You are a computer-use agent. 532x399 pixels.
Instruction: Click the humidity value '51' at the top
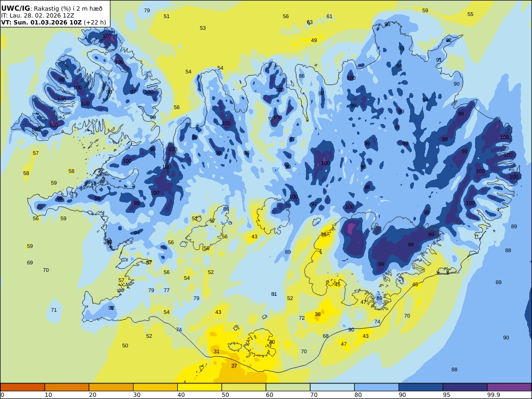pyautogui.click(x=166, y=16)
